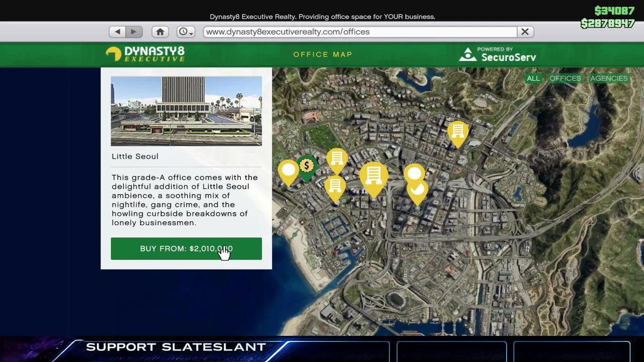The width and height of the screenshot is (644, 362).
Task: Filter the map to AGENCIES only
Action: tap(609, 78)
